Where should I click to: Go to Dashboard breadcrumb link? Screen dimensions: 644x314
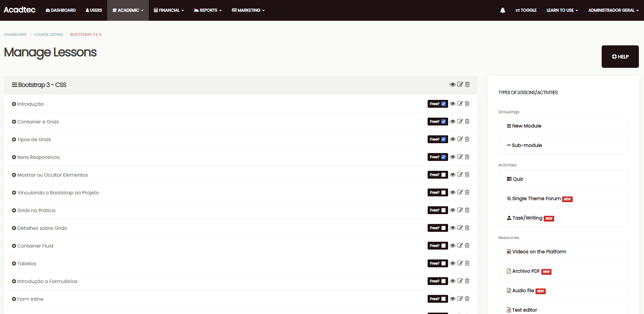[x=15, y=34]
